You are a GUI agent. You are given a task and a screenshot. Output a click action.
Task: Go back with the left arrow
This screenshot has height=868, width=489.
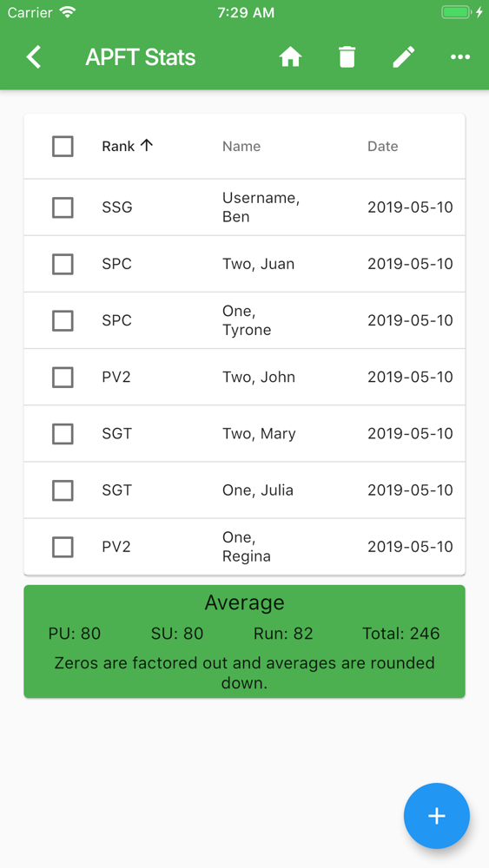click(34, 57)
